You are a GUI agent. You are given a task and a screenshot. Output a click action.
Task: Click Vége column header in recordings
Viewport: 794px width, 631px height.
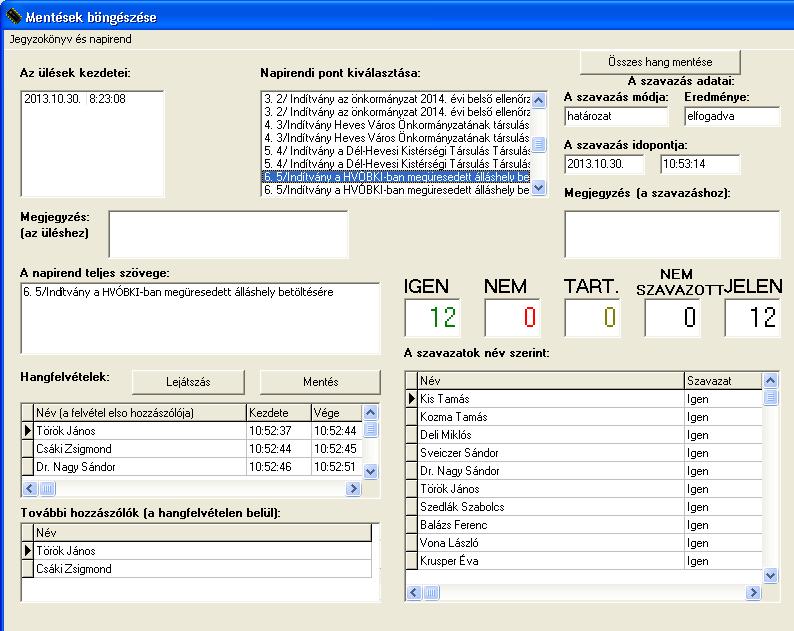click(x=337, y=413)
